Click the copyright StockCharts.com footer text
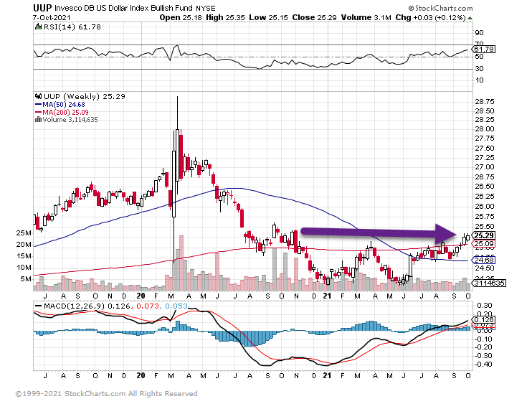The height and width of the screenshot is (404, 532). click(106, 393)
